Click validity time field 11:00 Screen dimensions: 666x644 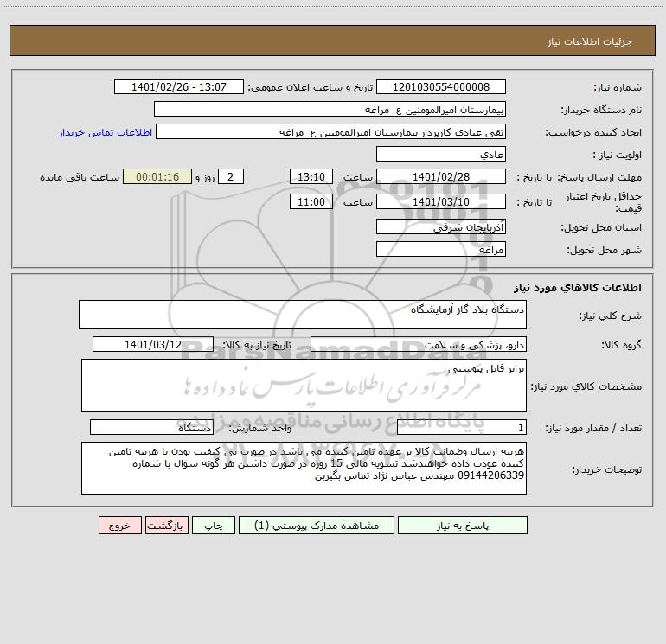click(x=311, y=201)
